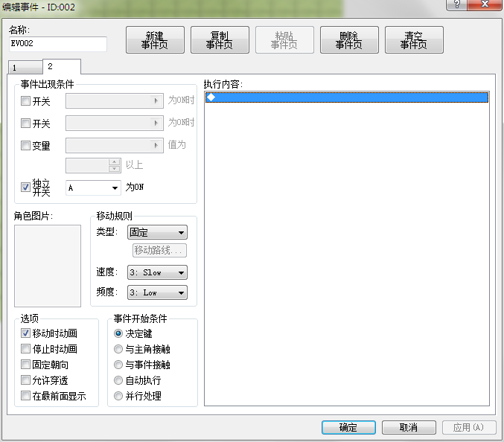
Task: Enable the first 开关 condition checkbox
Action: 25,101
